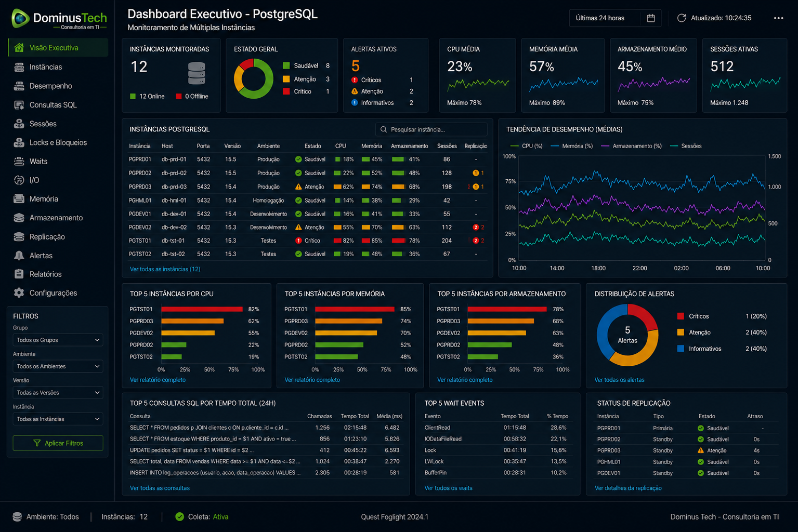The image size is (798, 532).
Task: Click the I/O sidebar icon
Action: tap(19, 180)
